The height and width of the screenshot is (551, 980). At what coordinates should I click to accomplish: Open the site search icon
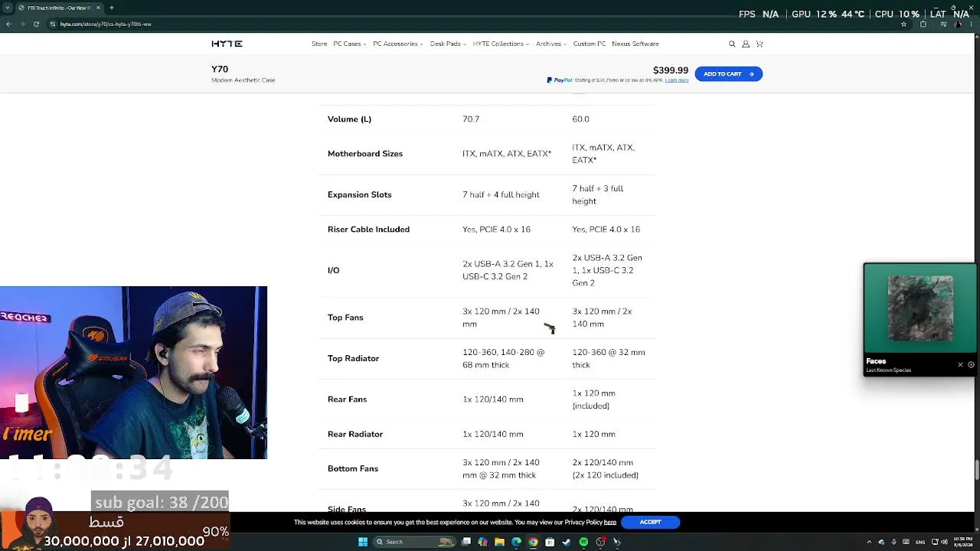pos(732,44)
